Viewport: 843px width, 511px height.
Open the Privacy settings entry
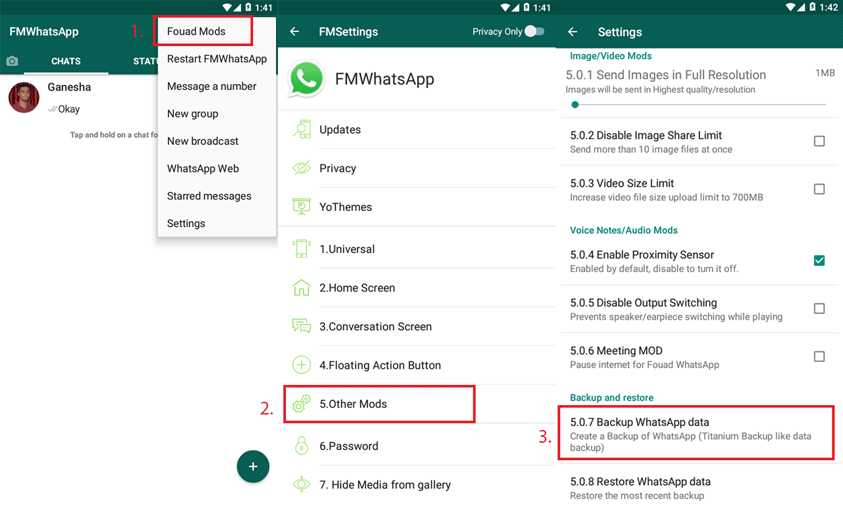click(x=417, y=168)
